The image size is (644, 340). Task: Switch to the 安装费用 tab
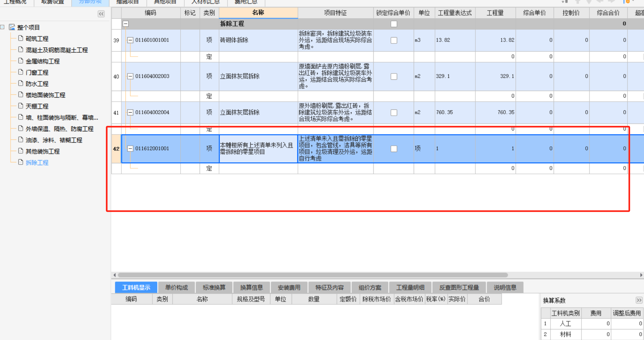click(x=289, y=287)
